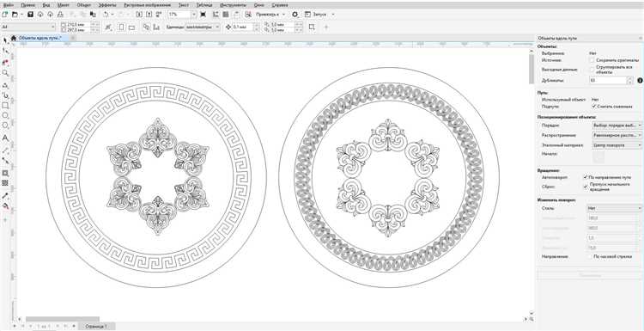
Task: Open the A4 page size dropdown
Action: point(28,28)
